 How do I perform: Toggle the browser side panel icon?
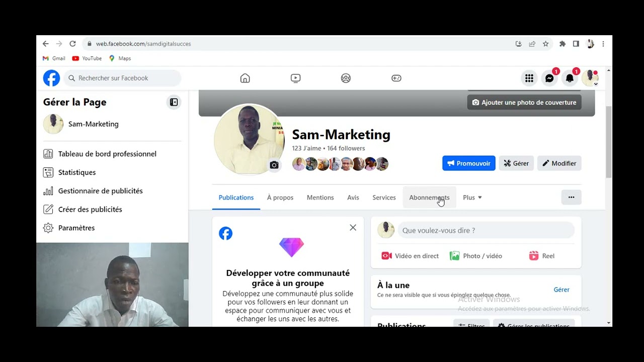pyautogui.click(x=576, y=44)
